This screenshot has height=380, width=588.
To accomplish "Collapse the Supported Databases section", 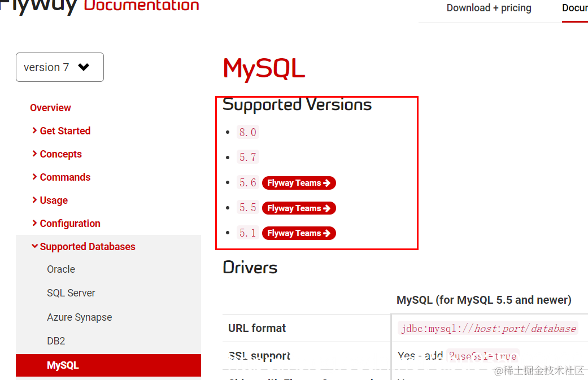I will point(84,247).
